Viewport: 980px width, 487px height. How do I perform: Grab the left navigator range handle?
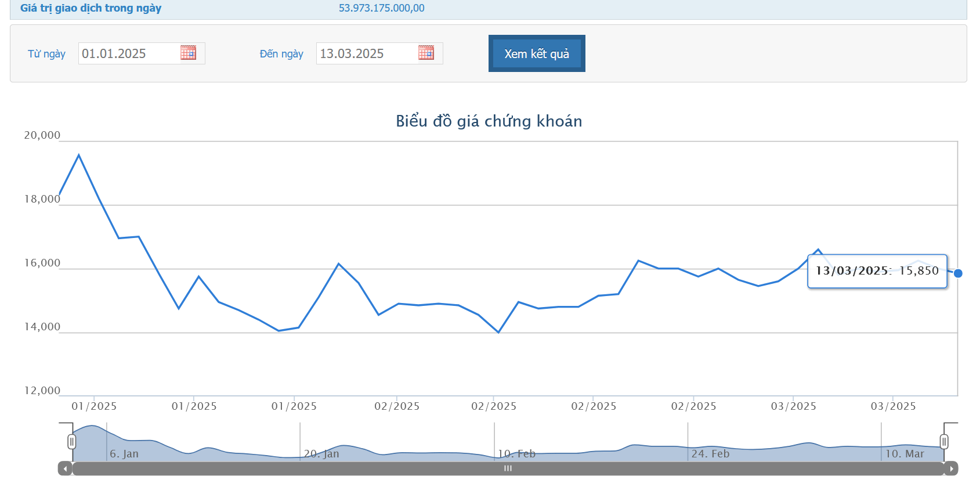[x=71, y=442]
